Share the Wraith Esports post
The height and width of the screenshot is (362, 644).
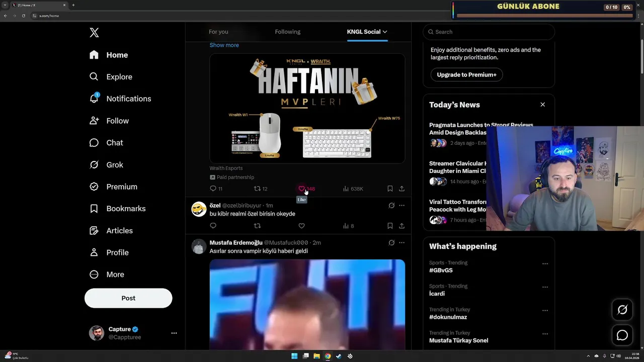coord(401,189)
